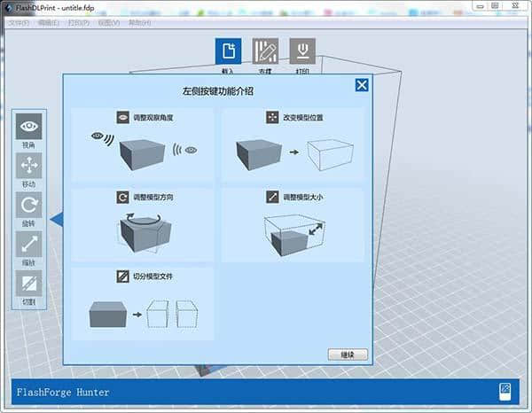532x413 pixels.
Task: Close the 左侧按键功能介绍 dialog
Action: (361, 85)
